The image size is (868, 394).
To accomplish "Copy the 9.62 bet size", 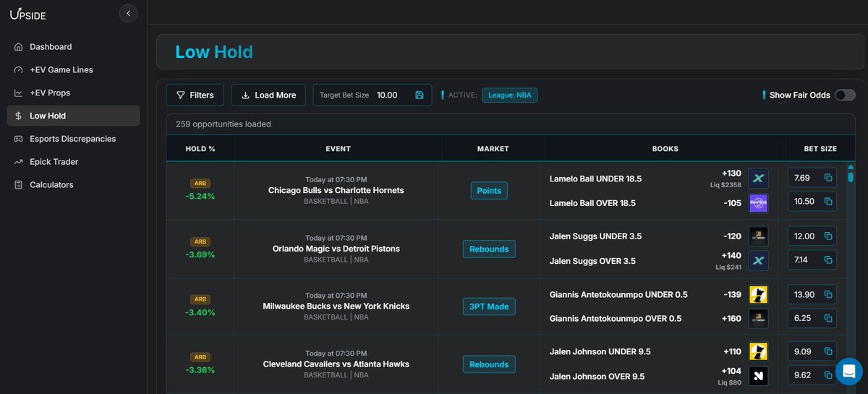I will (828, 375).
